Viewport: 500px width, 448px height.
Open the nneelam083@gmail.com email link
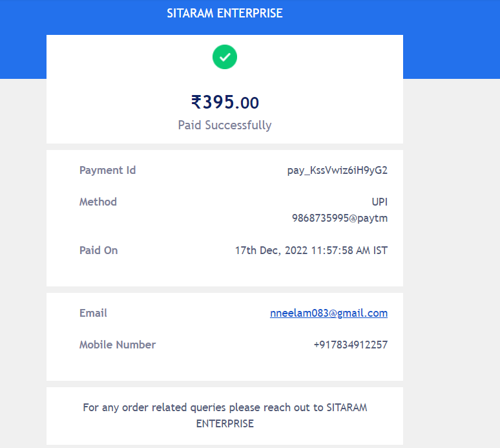click(x=329, y=314)
